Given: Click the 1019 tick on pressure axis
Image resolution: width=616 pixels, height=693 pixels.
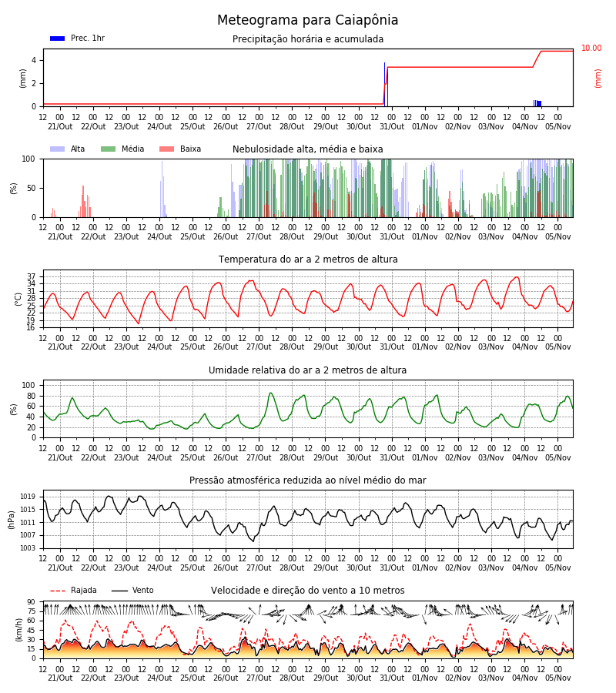Looking at the screenshot, I should [26, 497].
